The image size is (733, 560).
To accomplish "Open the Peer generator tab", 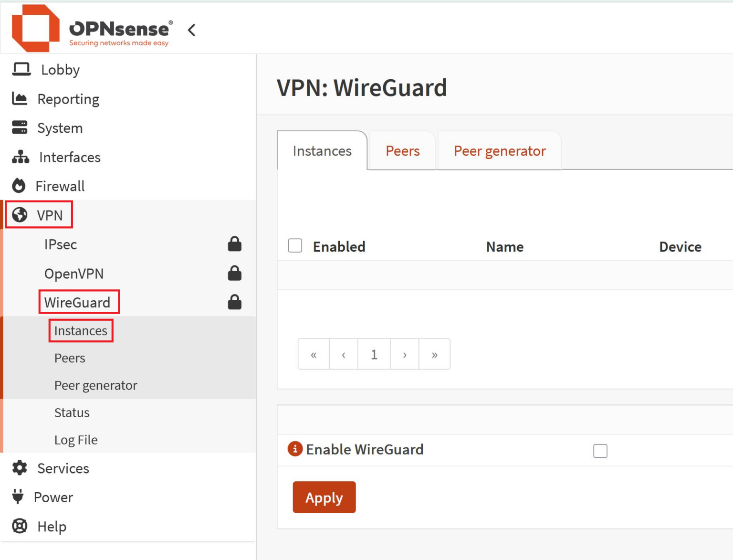I will 499,150.
